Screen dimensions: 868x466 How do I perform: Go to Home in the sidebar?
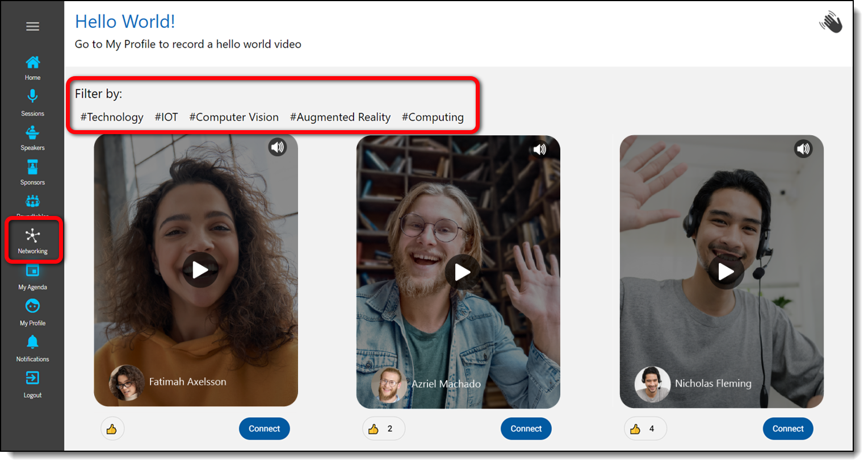pos(32,63)
